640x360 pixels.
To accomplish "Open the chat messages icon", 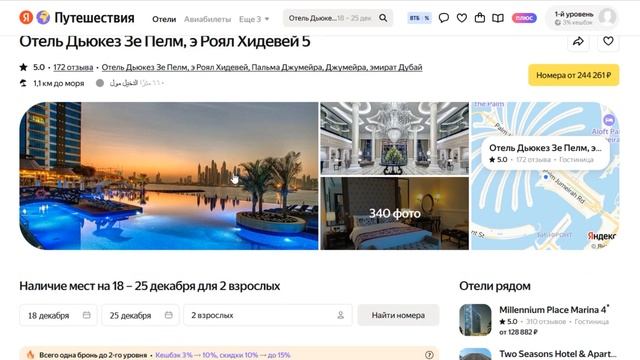I will pos(444,18).
